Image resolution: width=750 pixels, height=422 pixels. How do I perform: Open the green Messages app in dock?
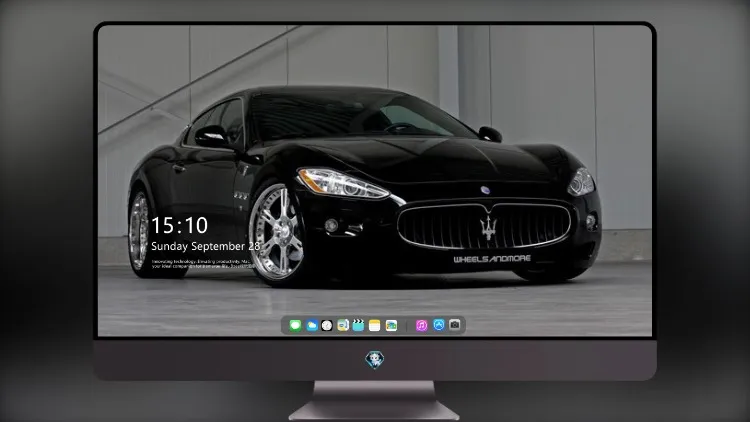point(295,325)
